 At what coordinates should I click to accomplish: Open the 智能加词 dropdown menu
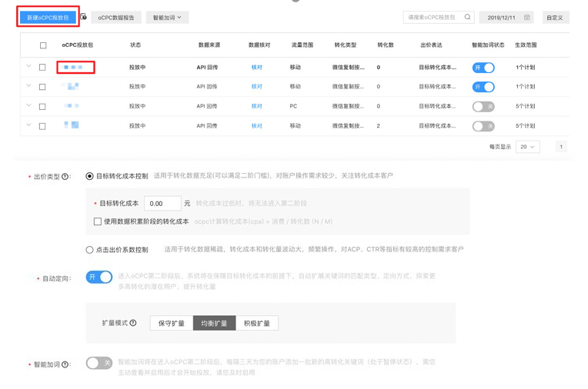point(168,17)
